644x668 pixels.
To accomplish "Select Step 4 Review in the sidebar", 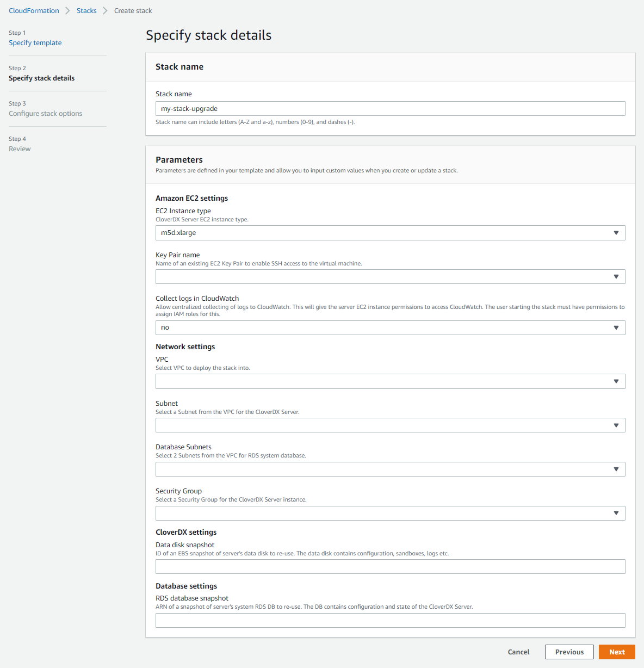I will [x=20, y=149].
